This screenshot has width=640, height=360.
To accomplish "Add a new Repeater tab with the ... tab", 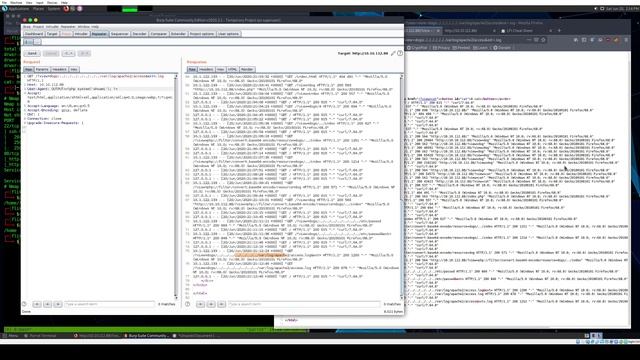I will tap(37, 42).
